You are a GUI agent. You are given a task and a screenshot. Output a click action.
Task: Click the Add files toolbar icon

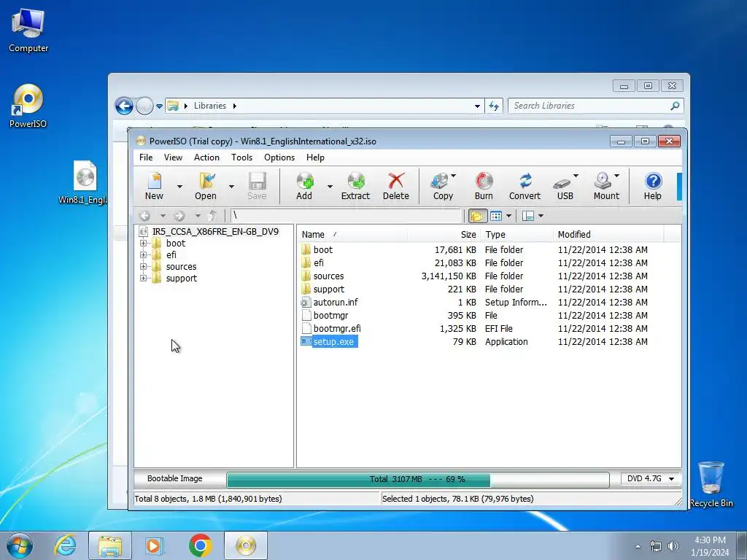(x=304, y=186)
